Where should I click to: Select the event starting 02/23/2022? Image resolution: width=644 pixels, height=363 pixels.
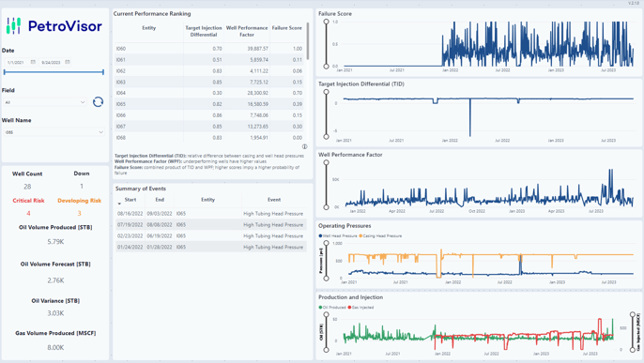[210, 235]
